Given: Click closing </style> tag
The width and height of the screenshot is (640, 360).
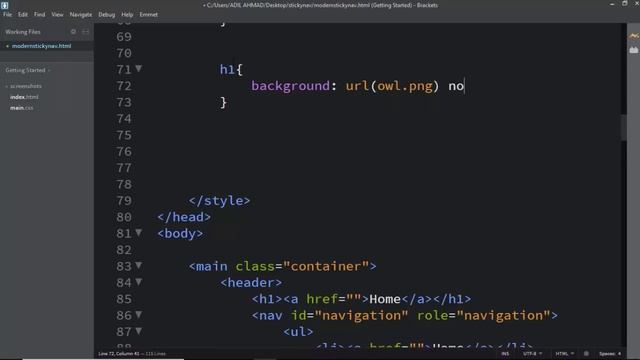Looking at the screenshot, I should pos(219,200).
